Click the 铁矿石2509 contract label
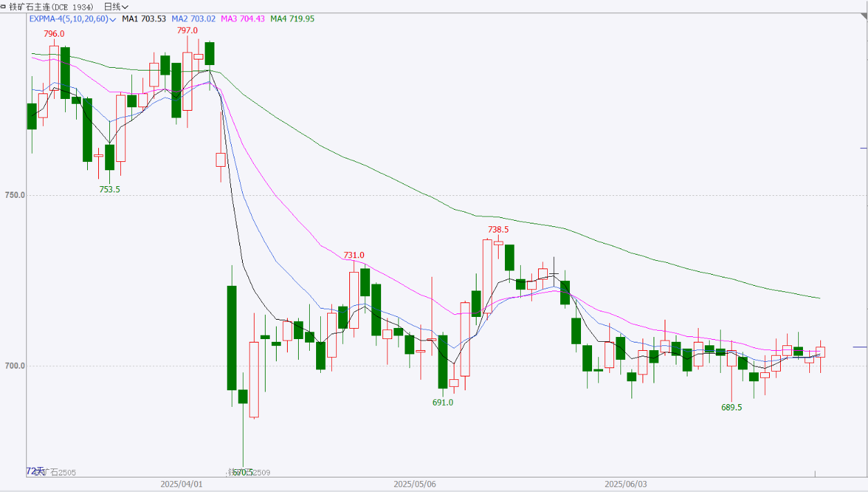Image resolution: width=868 pixels, height=492 pixels. [x=250, y=473]
